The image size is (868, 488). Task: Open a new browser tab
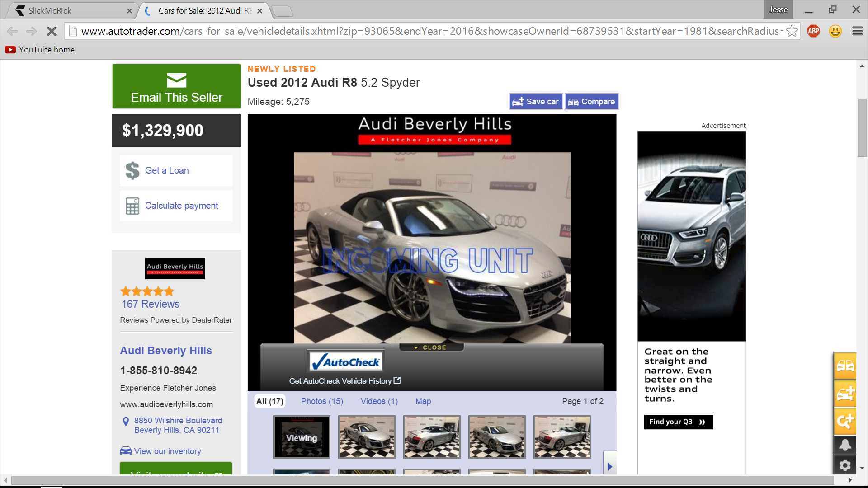pyautogui.click(x=283, y=11)
